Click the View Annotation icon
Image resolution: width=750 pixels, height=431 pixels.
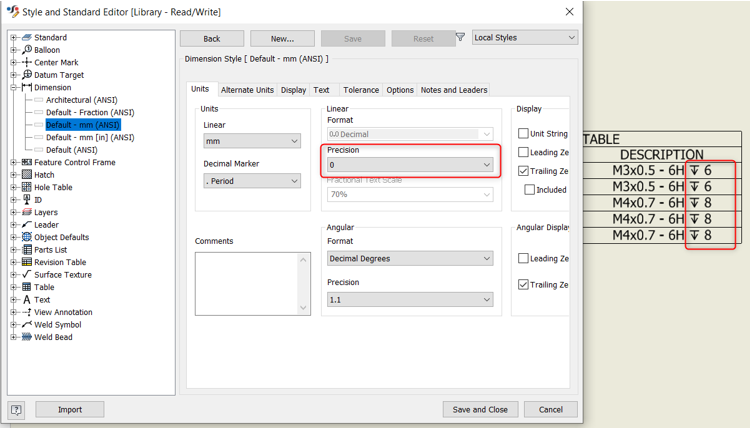tap(27, 312)
